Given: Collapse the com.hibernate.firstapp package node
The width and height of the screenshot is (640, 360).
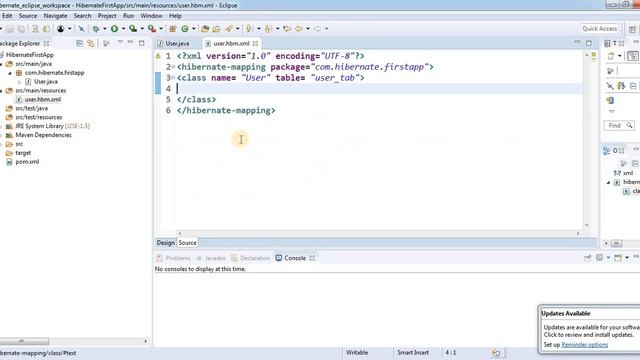Looking at the screenshot, I should 10,73.
